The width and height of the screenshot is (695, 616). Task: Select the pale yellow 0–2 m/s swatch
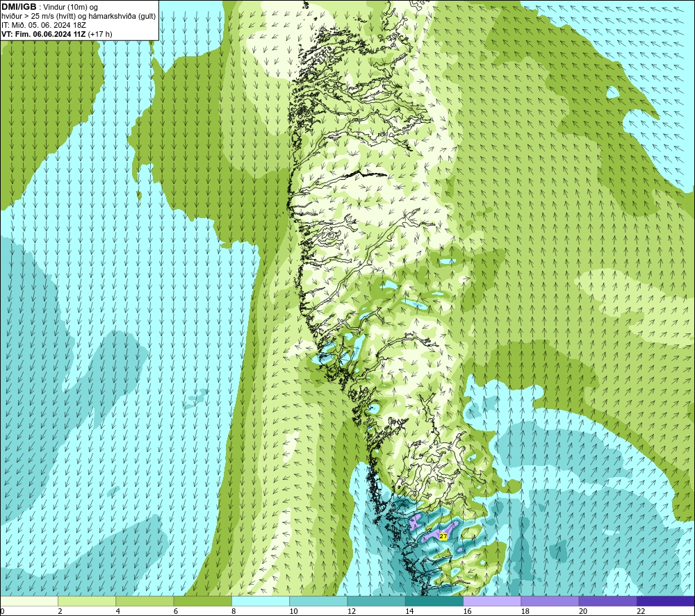(29, 601)
